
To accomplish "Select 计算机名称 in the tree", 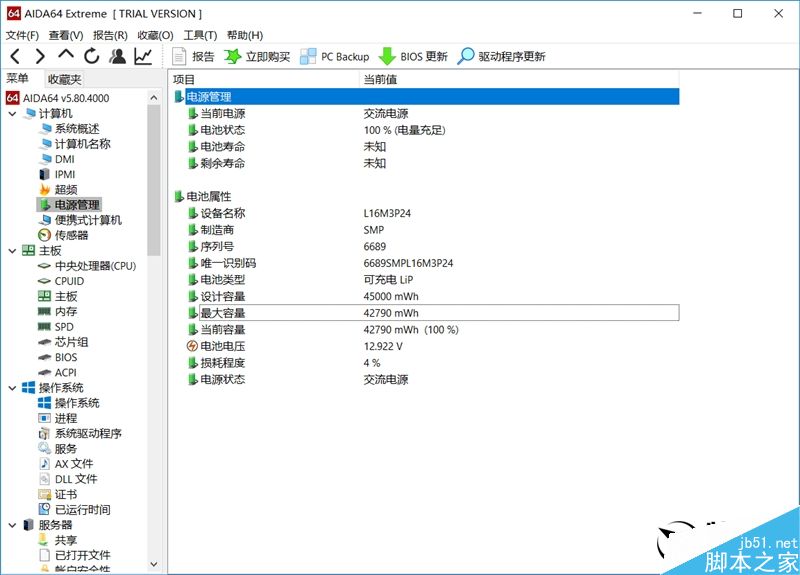I will tap(75, 144).
